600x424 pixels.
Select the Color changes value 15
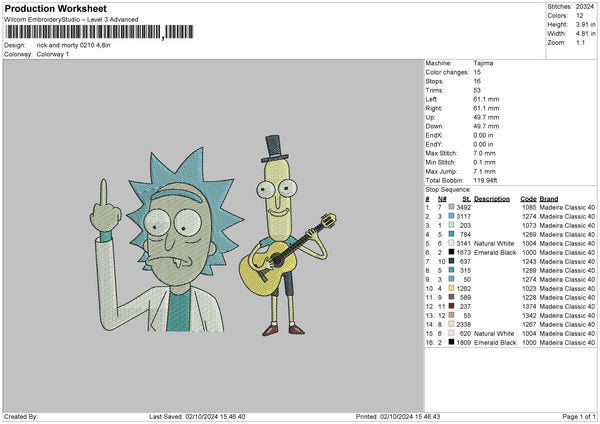coord(477,72)
